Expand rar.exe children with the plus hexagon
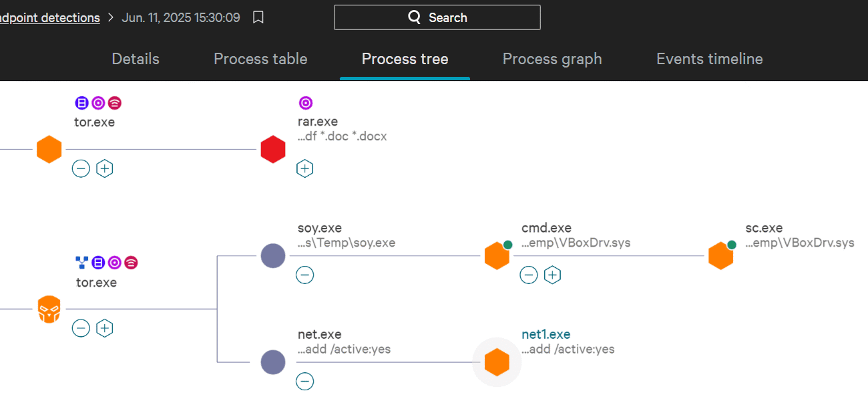The height and width of the screenshot is (399, 868). 304,168
